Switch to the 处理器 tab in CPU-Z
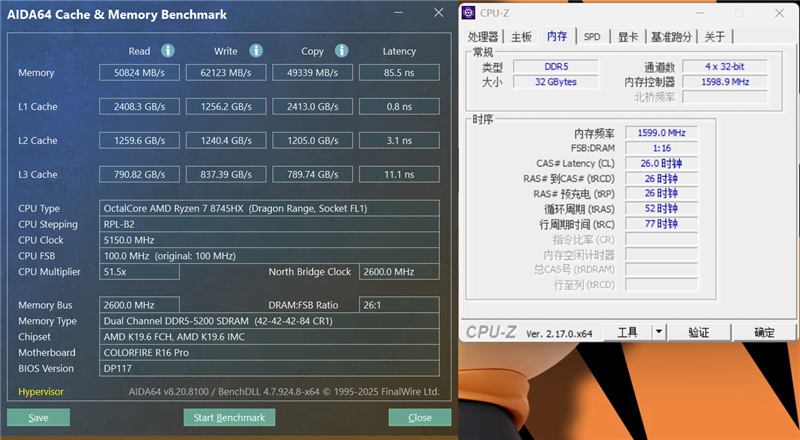 (483, 37)
